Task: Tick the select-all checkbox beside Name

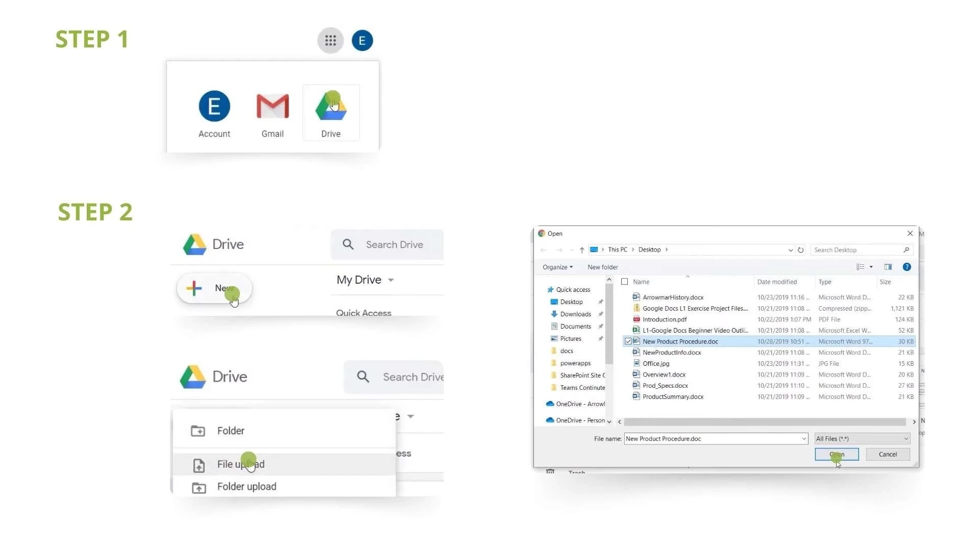Action: pos(624,282)
